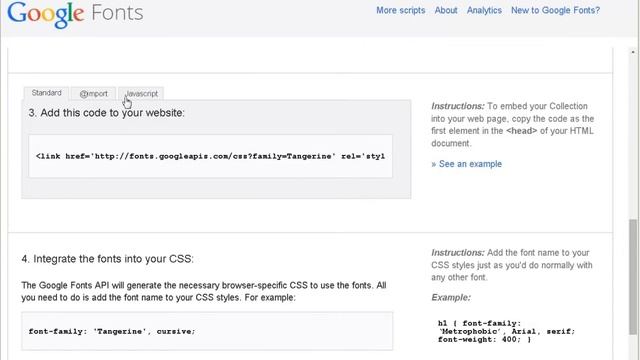Click the scrollbar track above the thumb

[633, 138]
